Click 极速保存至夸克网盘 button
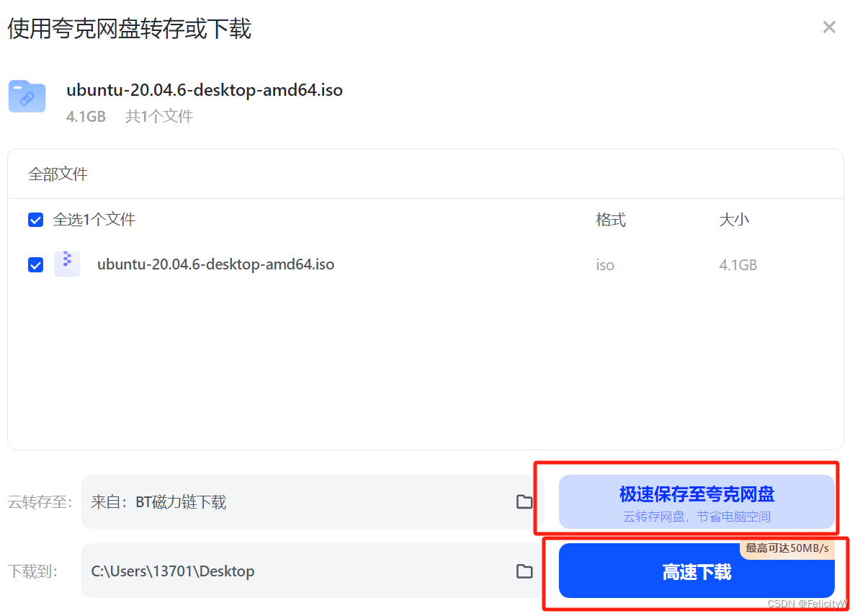 coord(696,502)
